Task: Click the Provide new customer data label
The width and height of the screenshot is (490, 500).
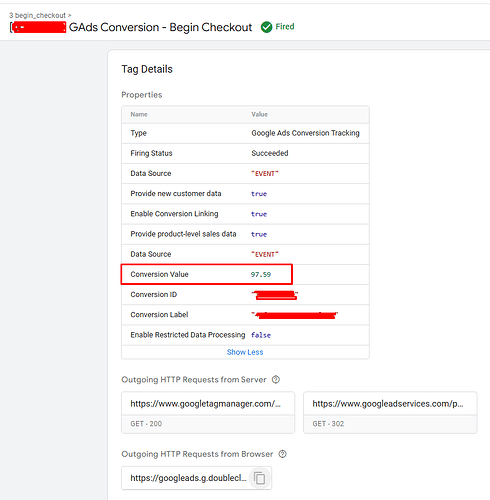Action: [x=176, y=194]
